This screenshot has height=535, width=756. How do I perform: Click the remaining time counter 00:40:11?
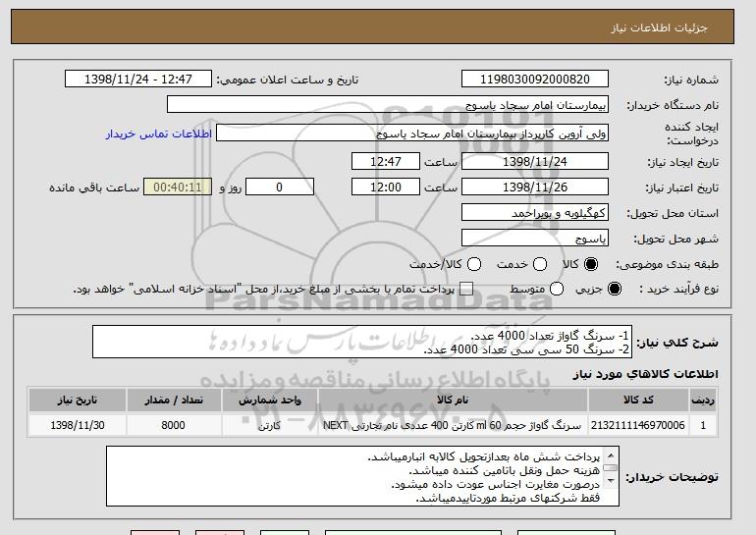click(x=178, y=187)
